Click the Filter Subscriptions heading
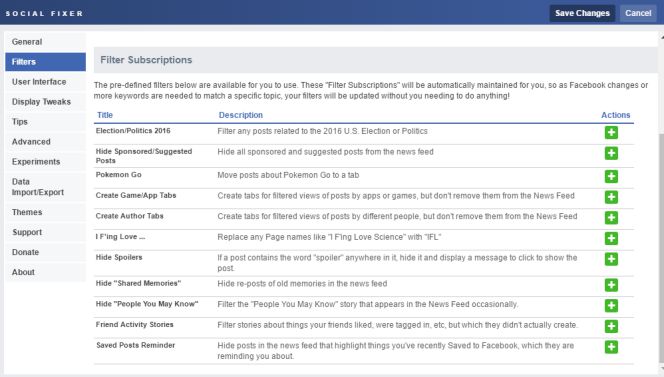Screen dimensions: 664x377 point(146,60)
